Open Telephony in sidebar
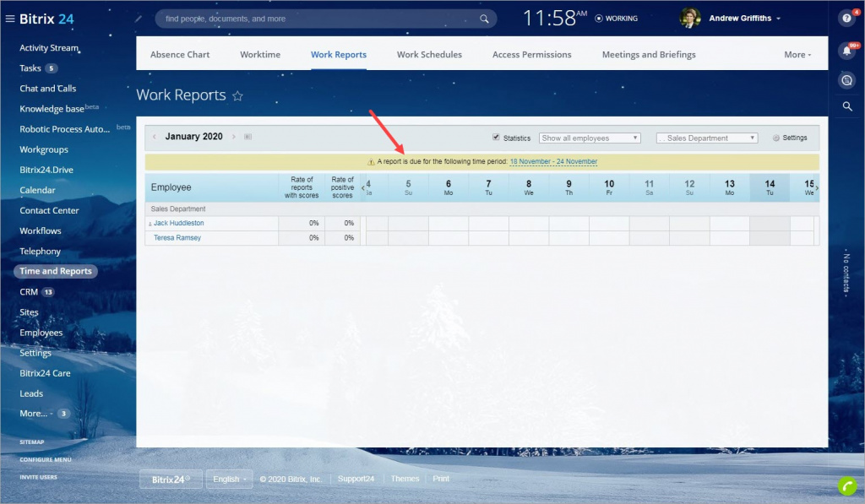Viewport: 865px width, 504px height. click(x=41, y=252)
